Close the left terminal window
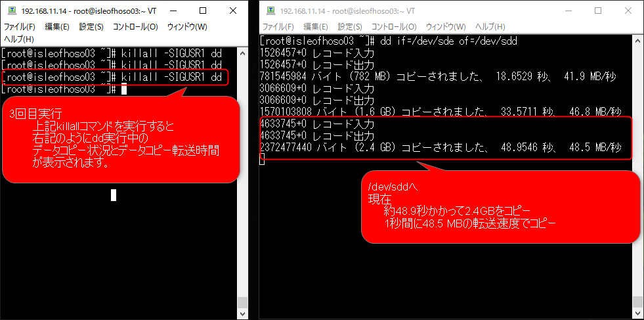The image size is (644, 320). (x=233, y=11)
